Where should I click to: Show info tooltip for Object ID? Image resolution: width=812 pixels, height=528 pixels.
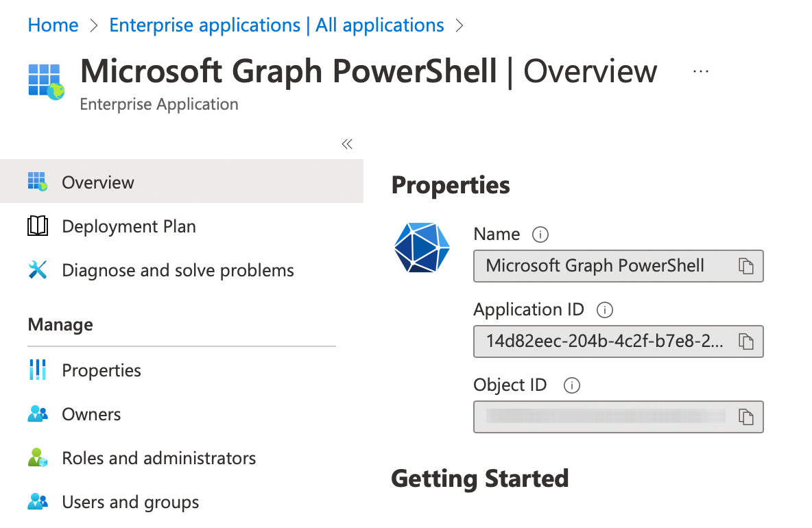point(572,385)
